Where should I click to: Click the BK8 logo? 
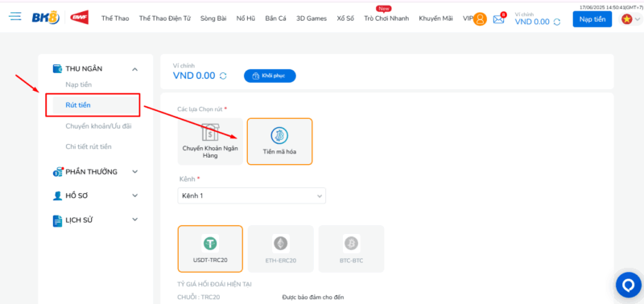[46, 18]
